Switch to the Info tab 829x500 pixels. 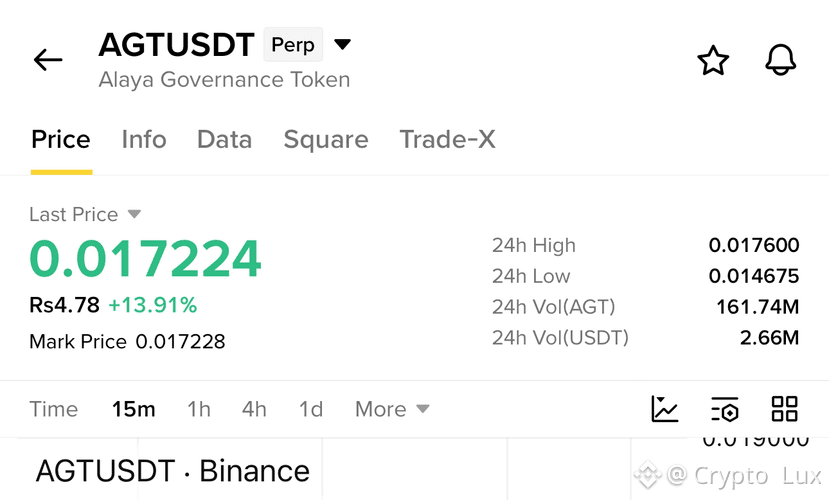click(144, 140)
